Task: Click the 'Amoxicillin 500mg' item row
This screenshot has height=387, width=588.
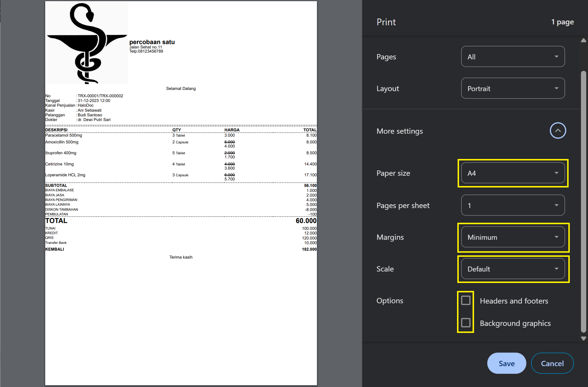Action: pos(181,144)
